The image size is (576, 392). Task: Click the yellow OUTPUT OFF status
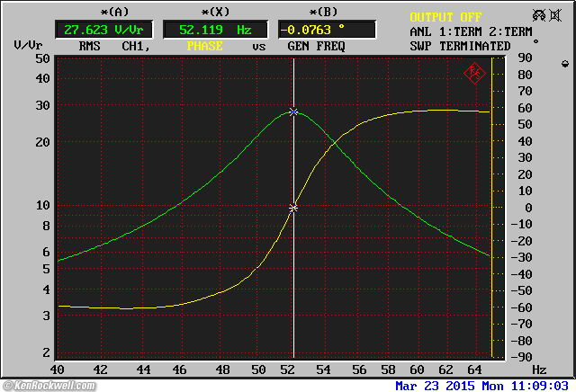point(445,17)
